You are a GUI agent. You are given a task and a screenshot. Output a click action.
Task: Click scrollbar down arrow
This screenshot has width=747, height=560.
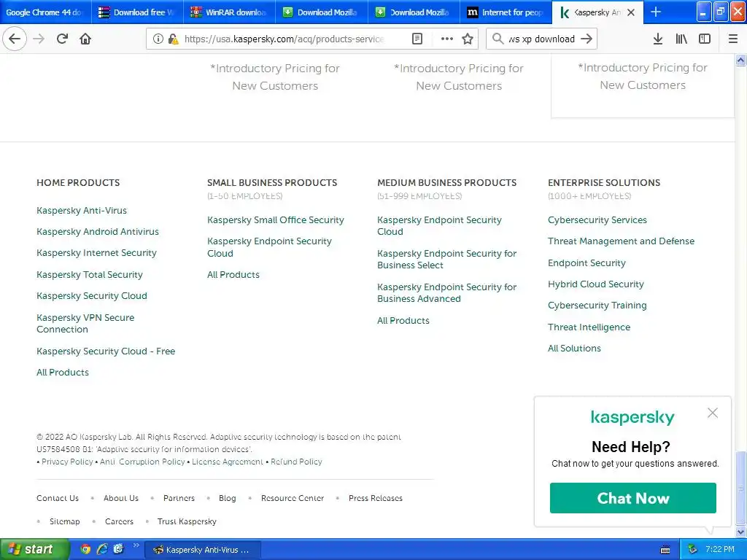click(x=741, y=532)
